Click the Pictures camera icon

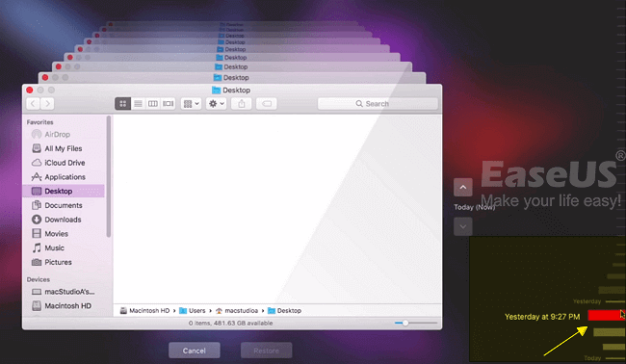[x=37, y=262]
